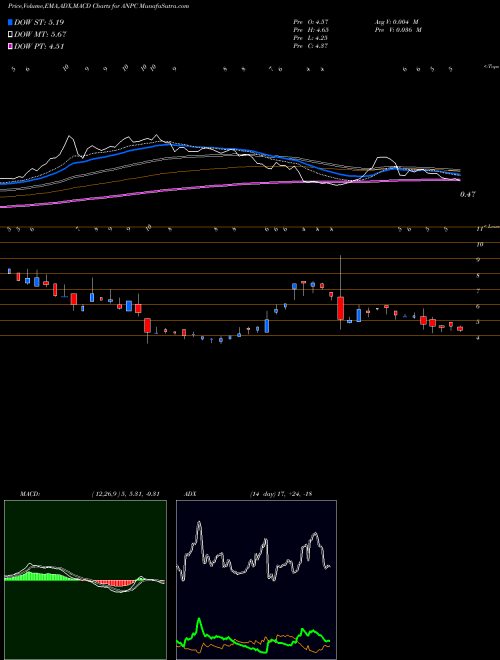The image size is (500, 660).
Task: Click price axis label 8
Action: pos(478,276)
